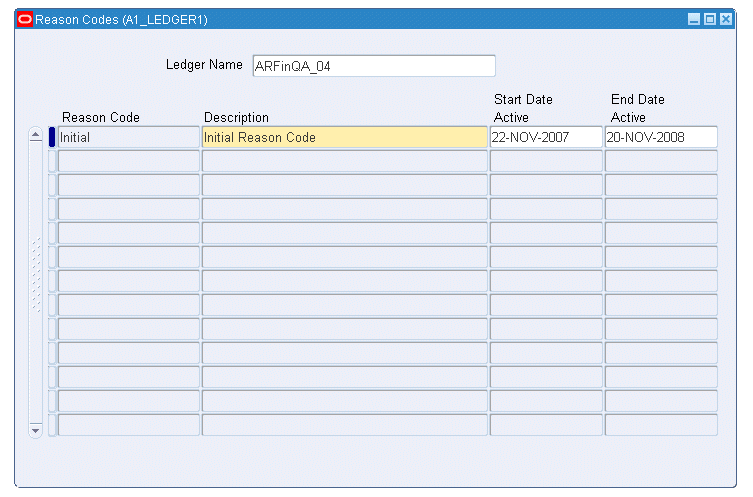Screen dimensions: 753x497
Task: Click the 'Start Date Active' column header
Action: pyautogui.click(x=523, y=108)
